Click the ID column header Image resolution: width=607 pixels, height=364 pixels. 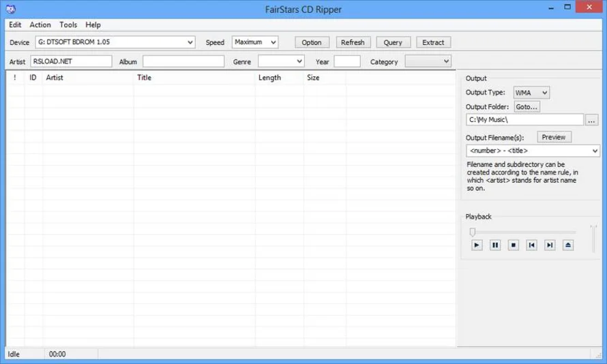pos(33,77)
